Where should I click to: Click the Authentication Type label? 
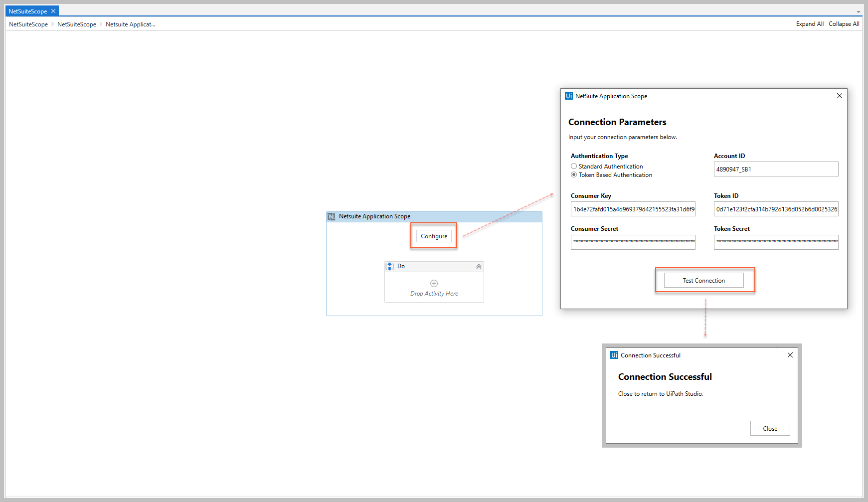[599, 156]
